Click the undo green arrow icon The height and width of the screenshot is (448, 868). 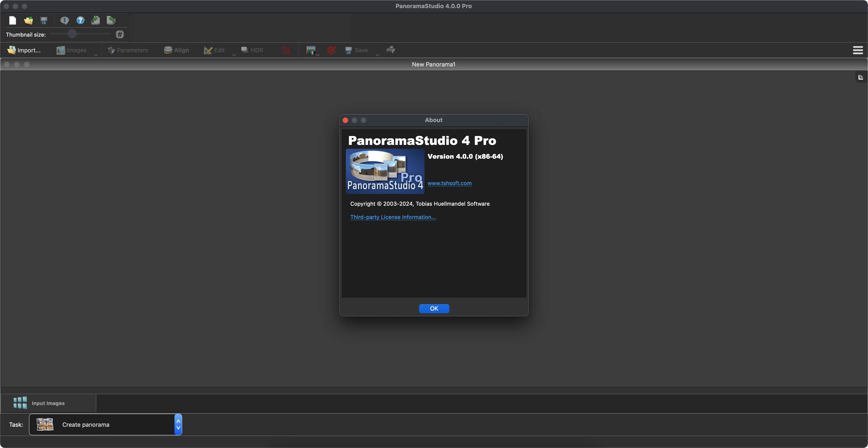111,21
